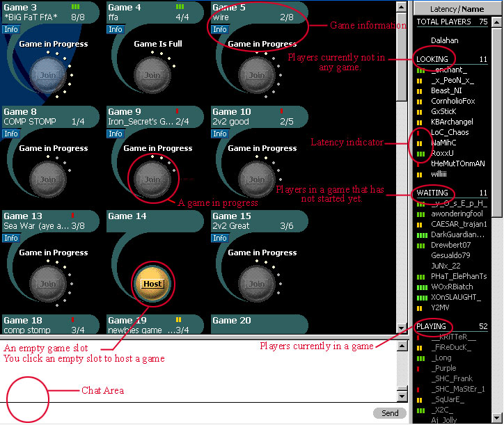Select player Drewbert07 in waiting list

pos(450,245)
